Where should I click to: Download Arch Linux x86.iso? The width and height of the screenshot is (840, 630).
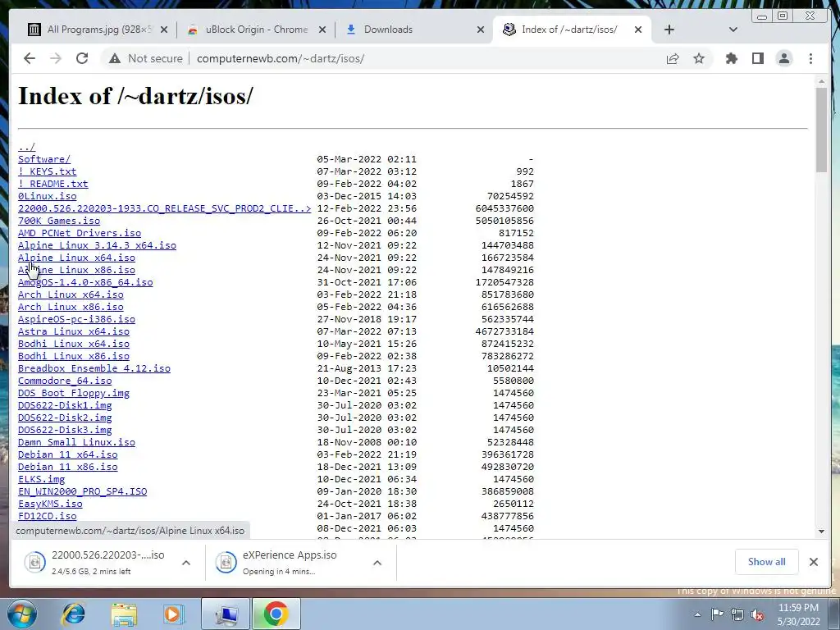(x=71, y=307)
